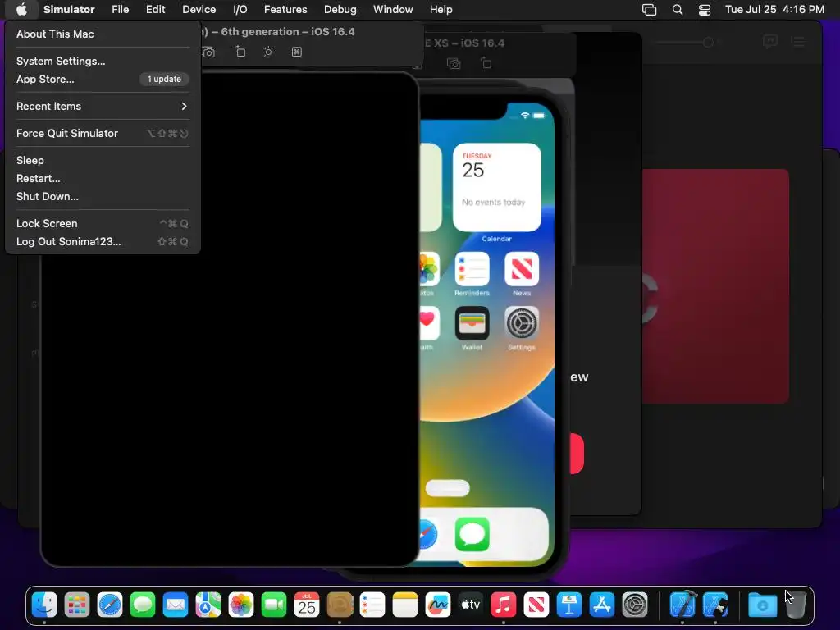Open Apple TV in the Dock
This screenshot has width=840, height=630.
(x=470, y=605)
